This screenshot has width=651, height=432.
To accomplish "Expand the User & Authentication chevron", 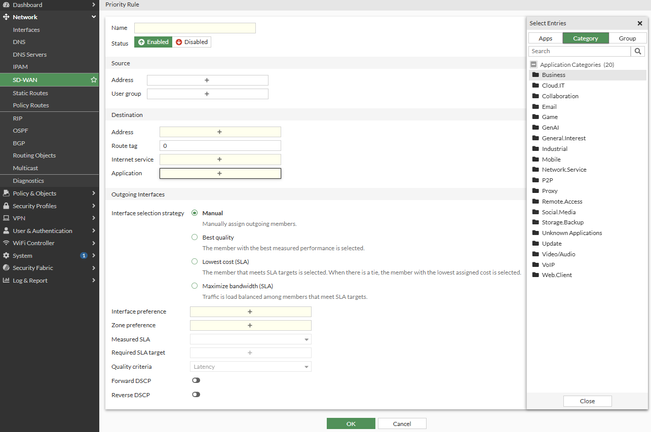I will tap(93, 231).
